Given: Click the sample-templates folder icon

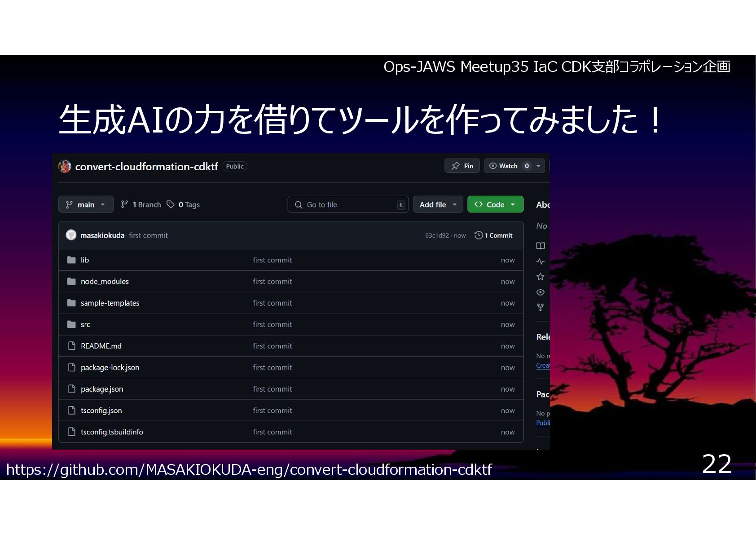Looking at the screenshot, I should (x=71, y=303).
